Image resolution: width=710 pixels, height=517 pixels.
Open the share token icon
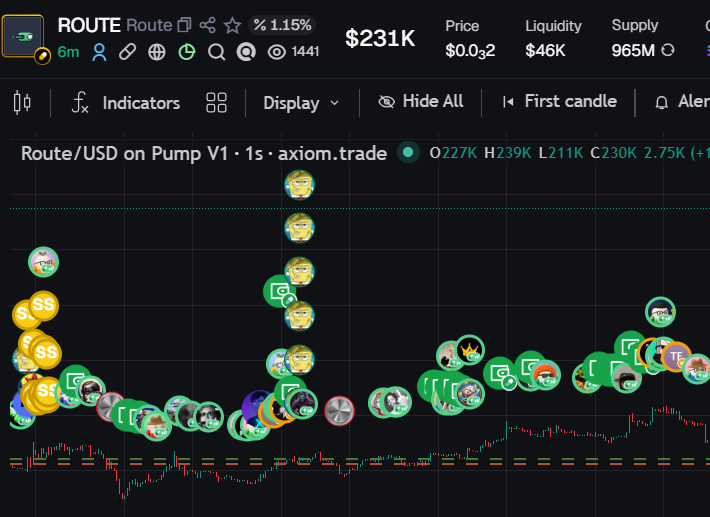click(x=208, y=25)
